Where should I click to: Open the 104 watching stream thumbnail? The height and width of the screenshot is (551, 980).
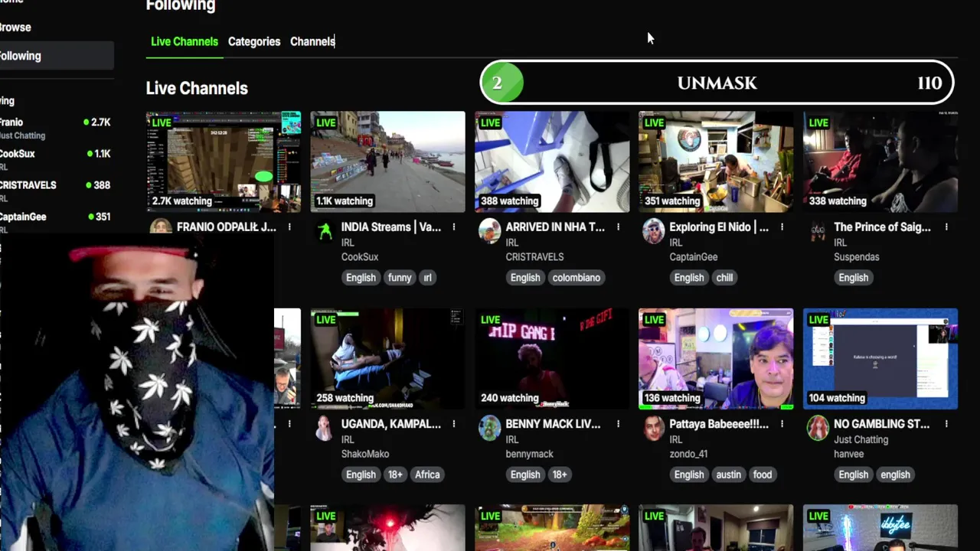click(x=880, y=358)
